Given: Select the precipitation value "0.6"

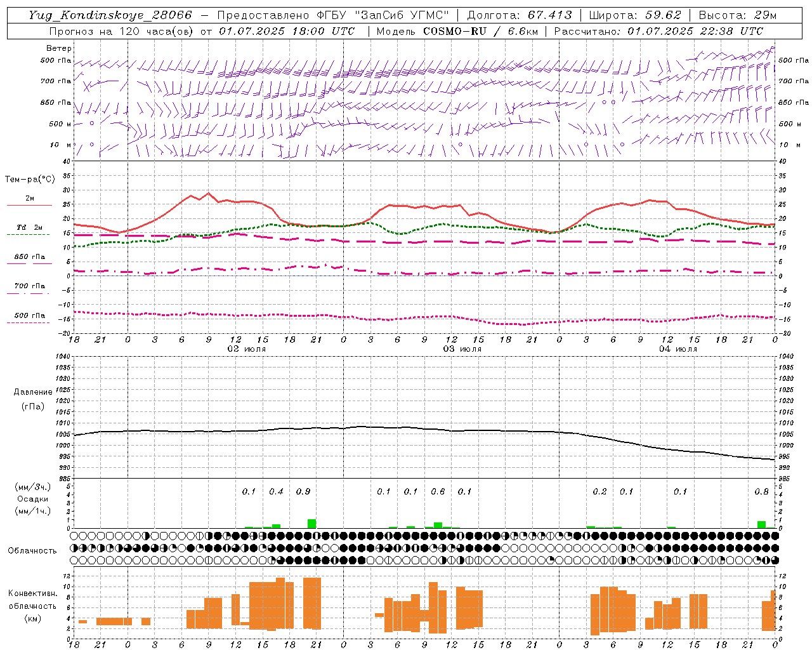Looking at the screenshot, I should 438,492.
